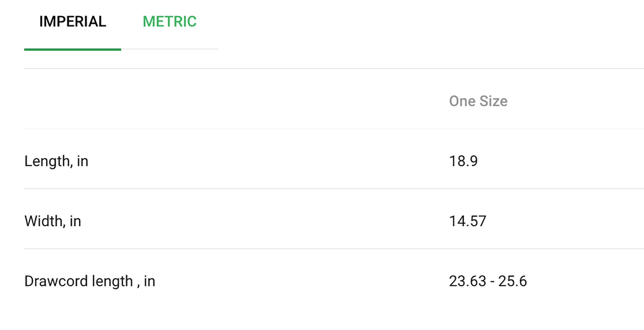Click the "in" unit after Width
The height and width of the screenshot is (330, 644).
tap(75, 221)
